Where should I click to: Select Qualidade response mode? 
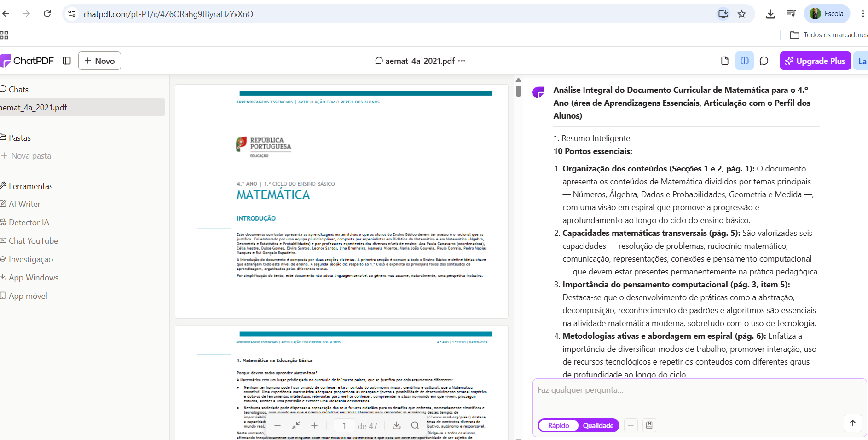point(598,426)
